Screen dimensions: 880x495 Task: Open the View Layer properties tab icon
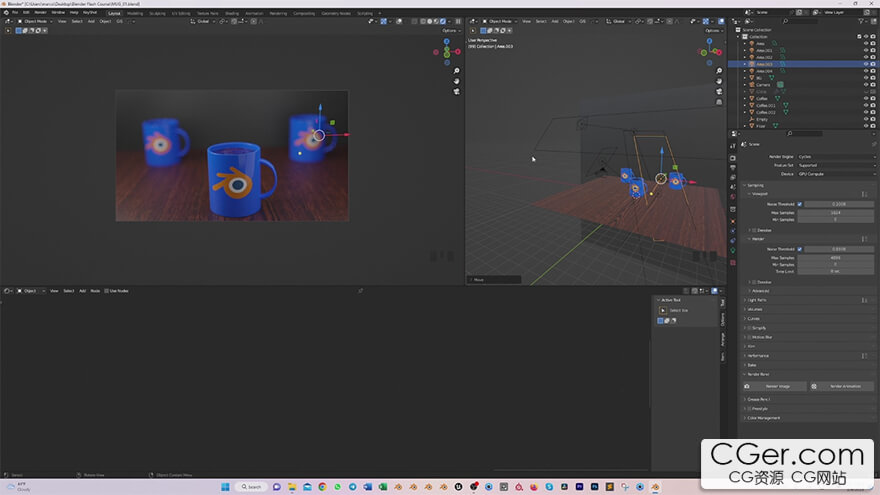732,177
